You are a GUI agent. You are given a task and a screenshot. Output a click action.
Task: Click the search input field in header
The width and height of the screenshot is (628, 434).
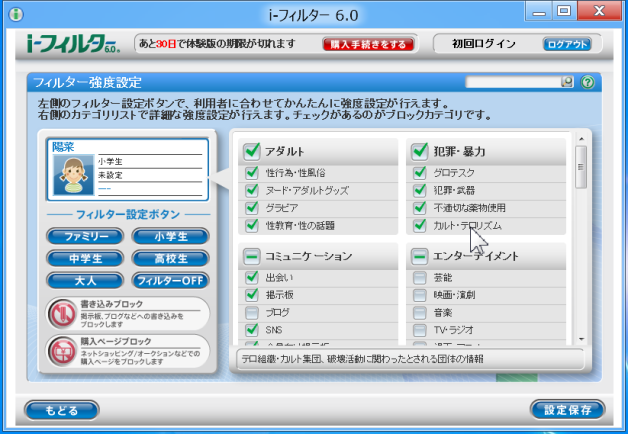[x=513, y=82]
